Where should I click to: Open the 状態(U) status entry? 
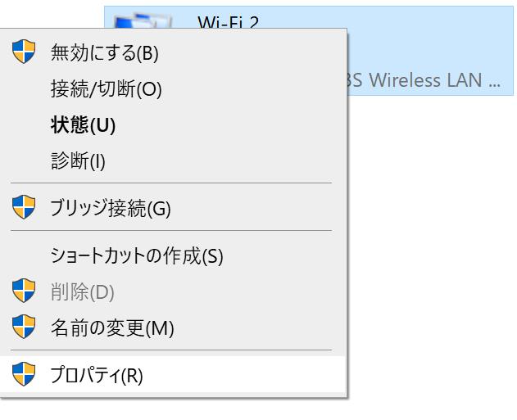click(83, 125)
